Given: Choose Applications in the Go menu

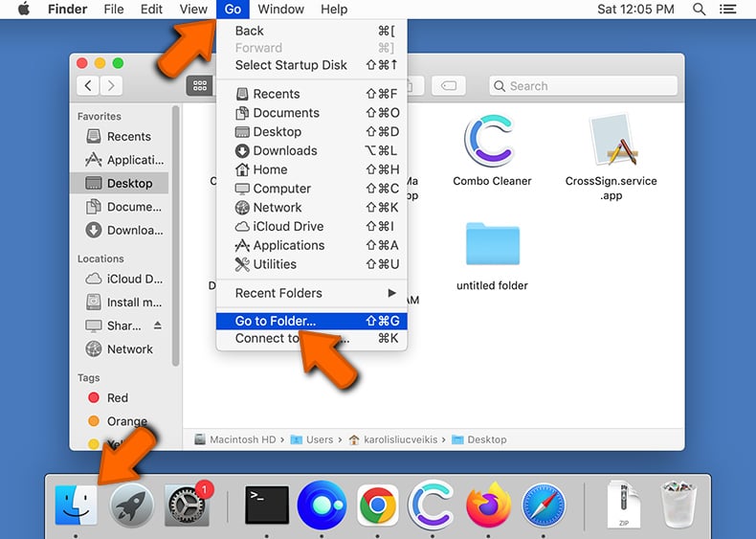Looking at the screenshot, I should [311, 245].
